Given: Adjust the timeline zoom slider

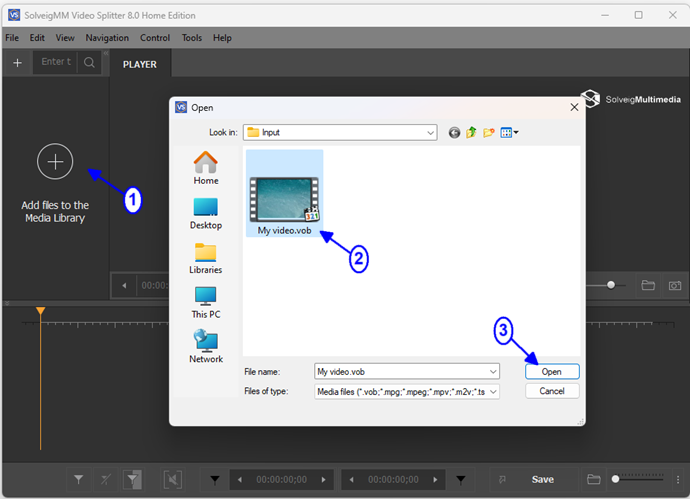Looking at the screenshot, I should (616, 479).
